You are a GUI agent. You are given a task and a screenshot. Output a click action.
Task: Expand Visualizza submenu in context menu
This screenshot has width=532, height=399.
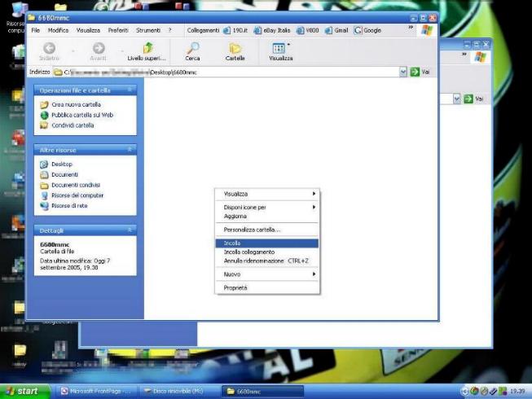[x=267, y=194]
